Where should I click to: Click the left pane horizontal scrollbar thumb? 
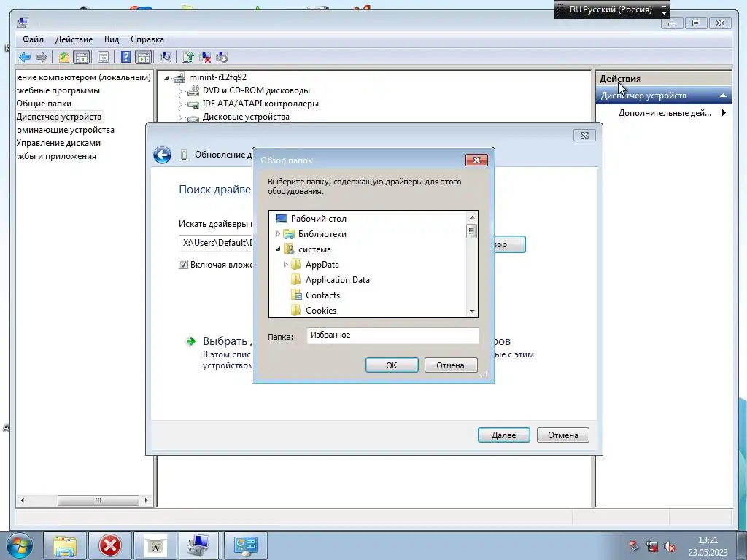pos(98,500)
